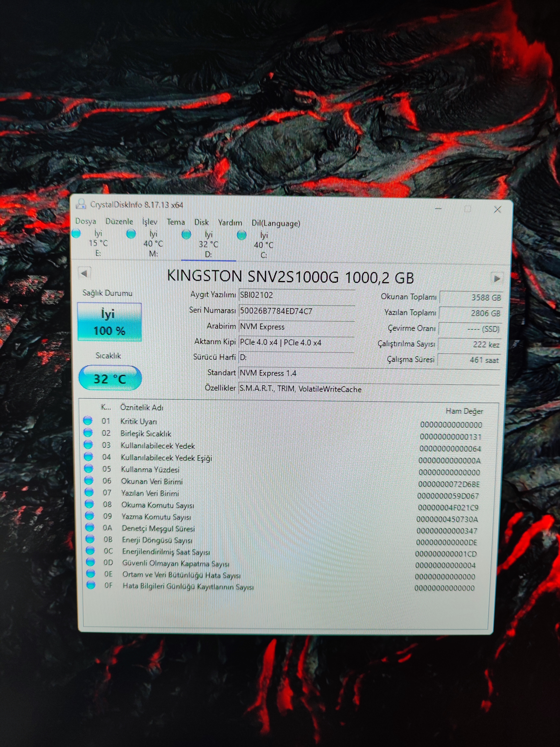Select the Kritik Uyarı attribute name

point(139,421)
